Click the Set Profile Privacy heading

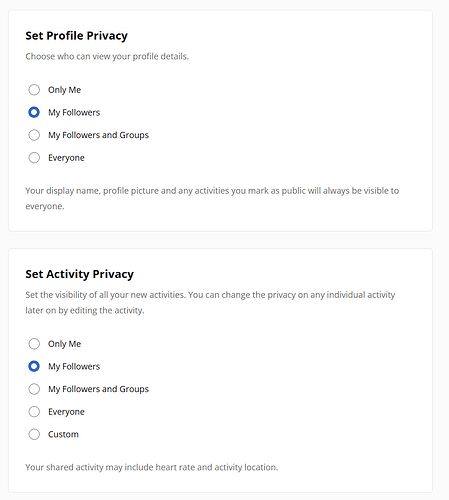(76, 36)
